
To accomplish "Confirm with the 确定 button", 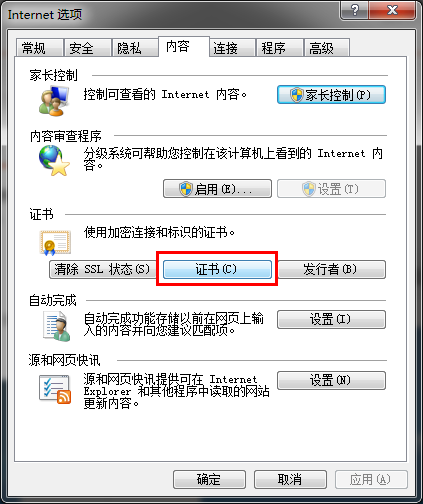I will pos(209,480).
